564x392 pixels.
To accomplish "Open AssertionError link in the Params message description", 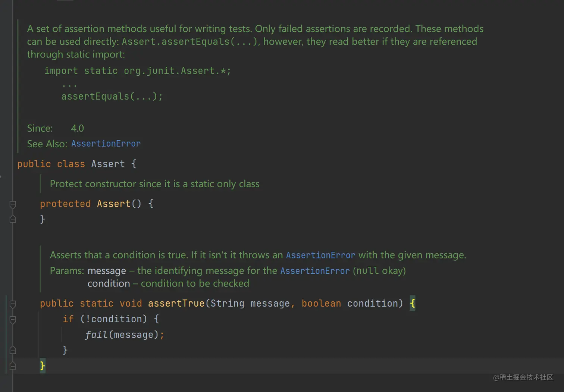I will coord(315,271).
